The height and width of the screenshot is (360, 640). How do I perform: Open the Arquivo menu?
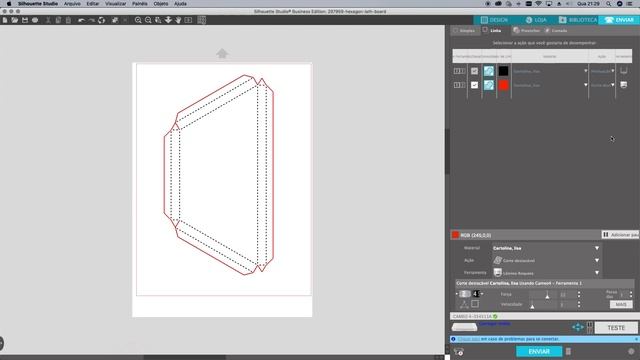pyautogui.click(x=72, y=4)
